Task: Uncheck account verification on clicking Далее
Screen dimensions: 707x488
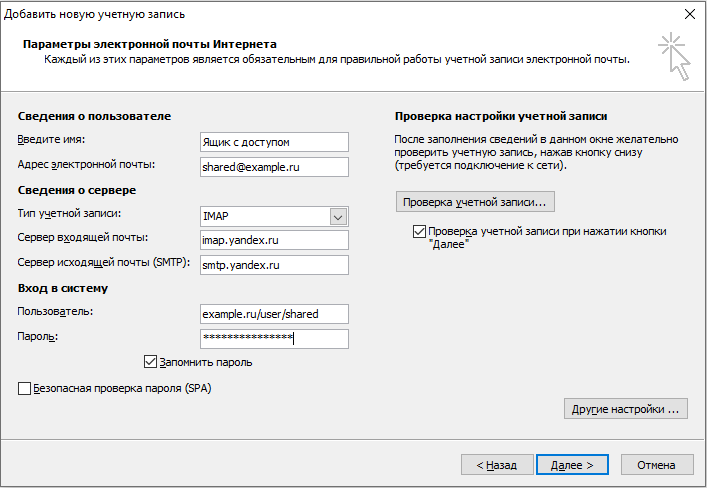Action: (419, 231)
